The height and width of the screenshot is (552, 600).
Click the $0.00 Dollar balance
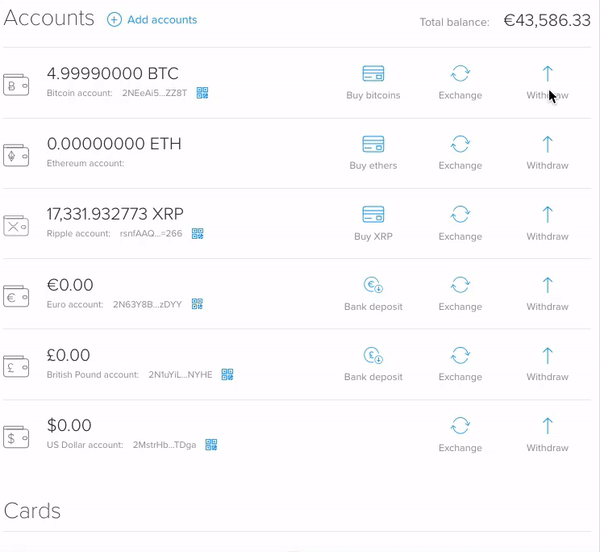[x=69, y=425]
